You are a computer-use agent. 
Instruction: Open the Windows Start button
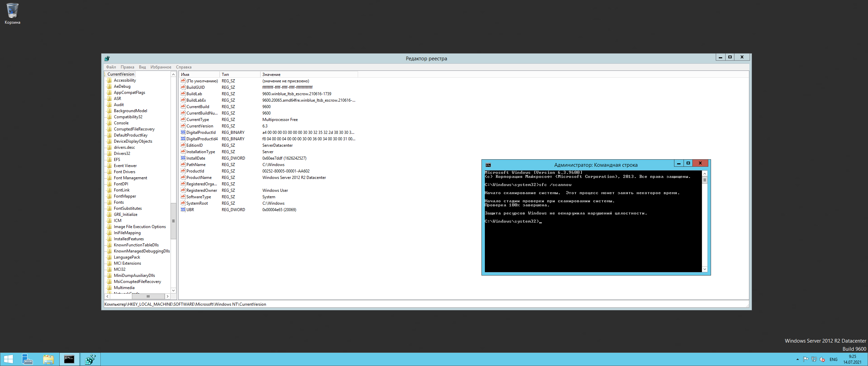click(8, 359)
